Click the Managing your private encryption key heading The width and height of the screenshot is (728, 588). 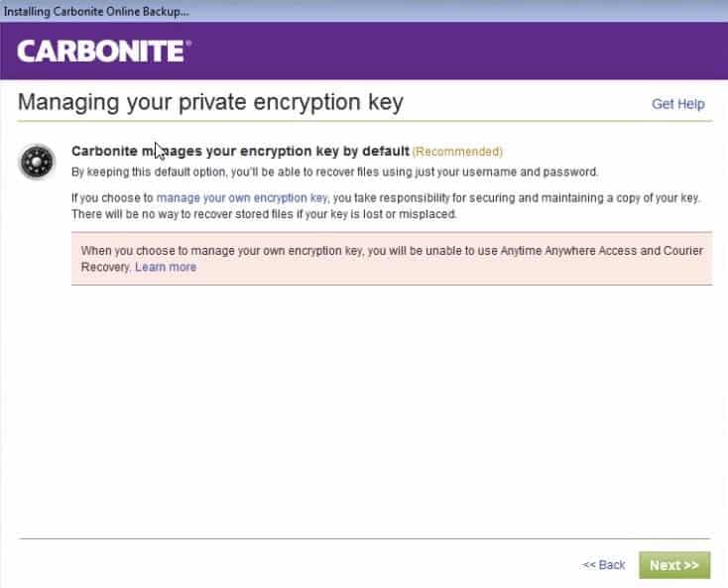[x=210, y=103]
